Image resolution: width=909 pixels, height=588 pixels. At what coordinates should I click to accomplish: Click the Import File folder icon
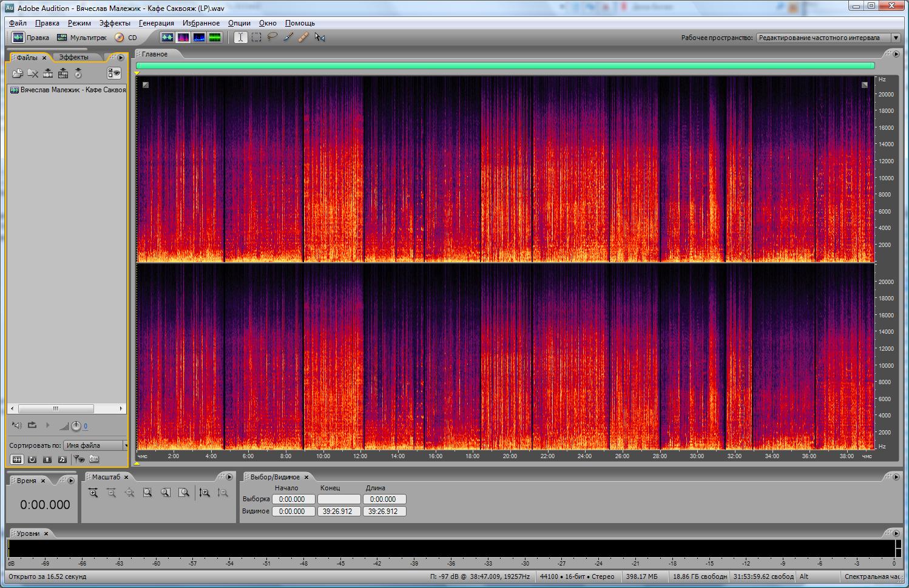tap(18, 73)
